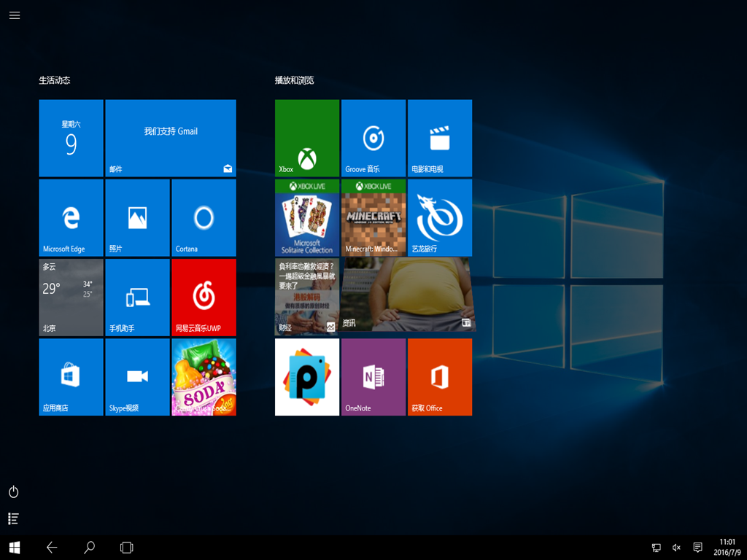Open the OneNote tile
The image size is (747, 560).
(x=373, y=377)
